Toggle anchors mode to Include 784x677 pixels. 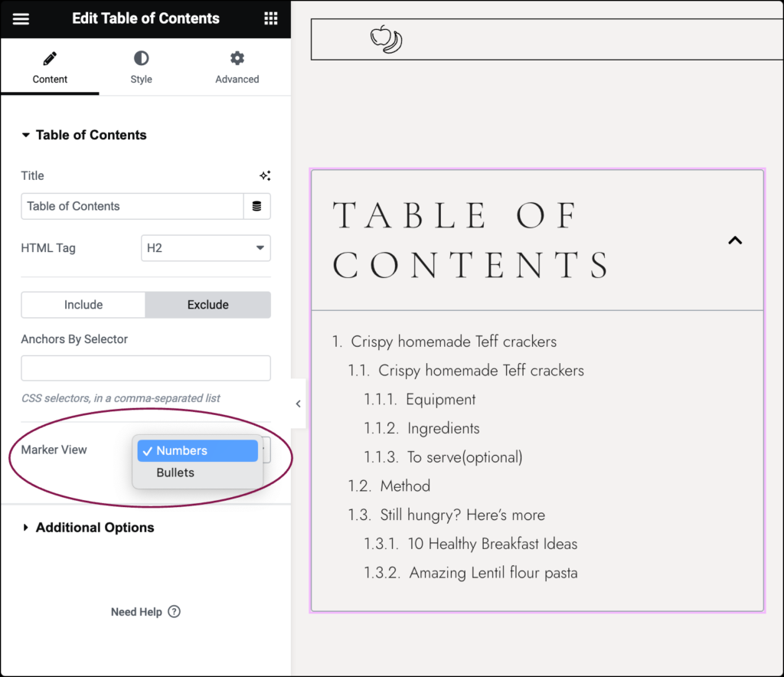click(83, 304)
